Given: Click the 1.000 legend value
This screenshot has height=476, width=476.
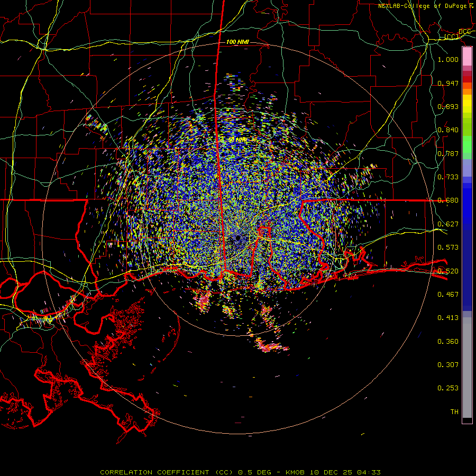Looking at the screenshot, I should tap(448, 59).
